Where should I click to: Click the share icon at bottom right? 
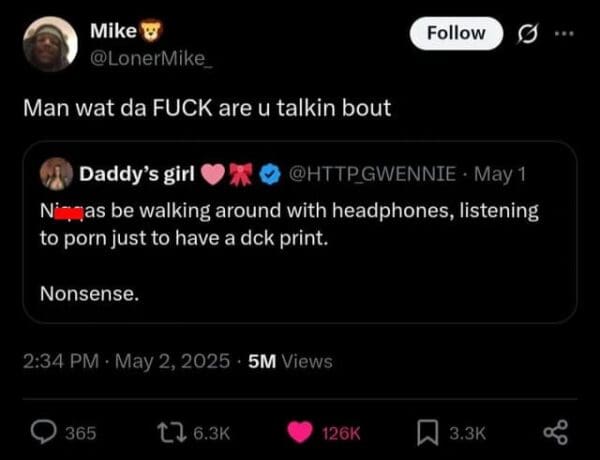pyautogui.click(x=552, y=432)
